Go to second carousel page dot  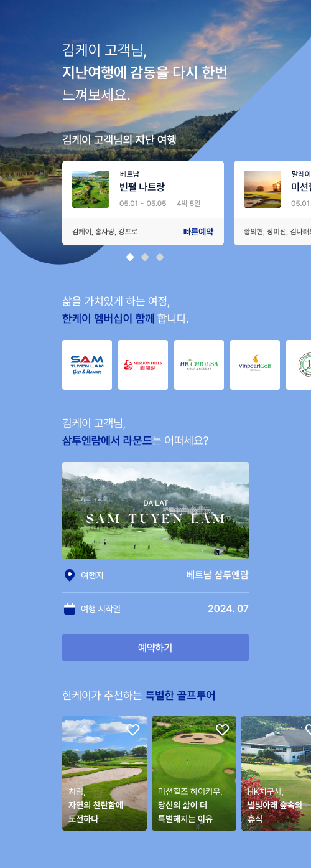[145, 257]
